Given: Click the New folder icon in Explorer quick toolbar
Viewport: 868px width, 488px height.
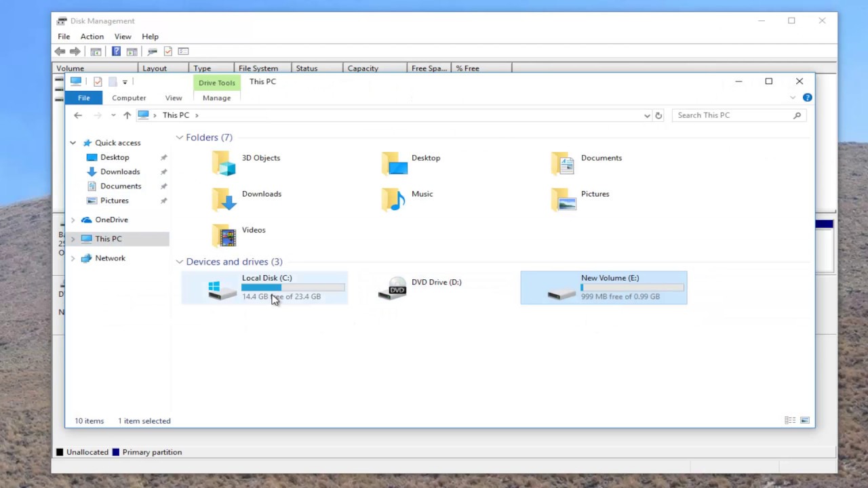Looking at the screenshot, I should (x=113, y=82).
